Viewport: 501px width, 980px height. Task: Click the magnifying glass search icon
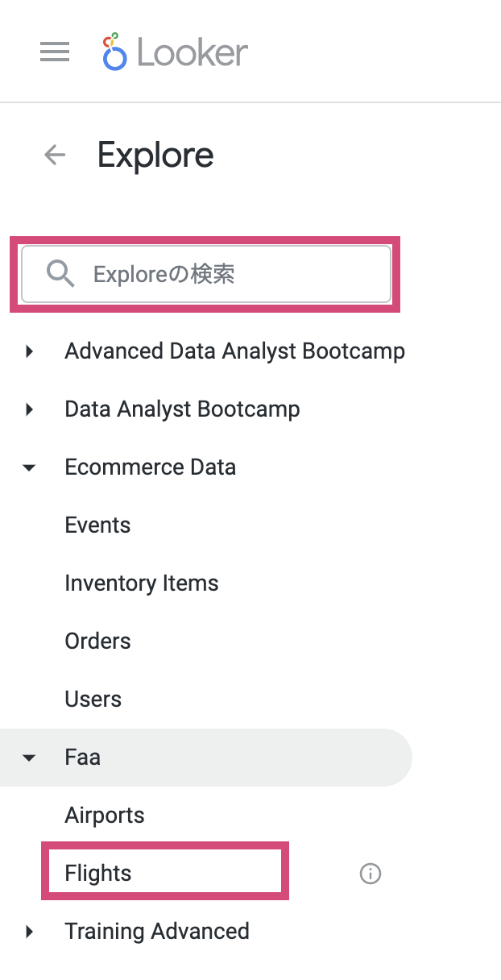(x=60, y=274)
